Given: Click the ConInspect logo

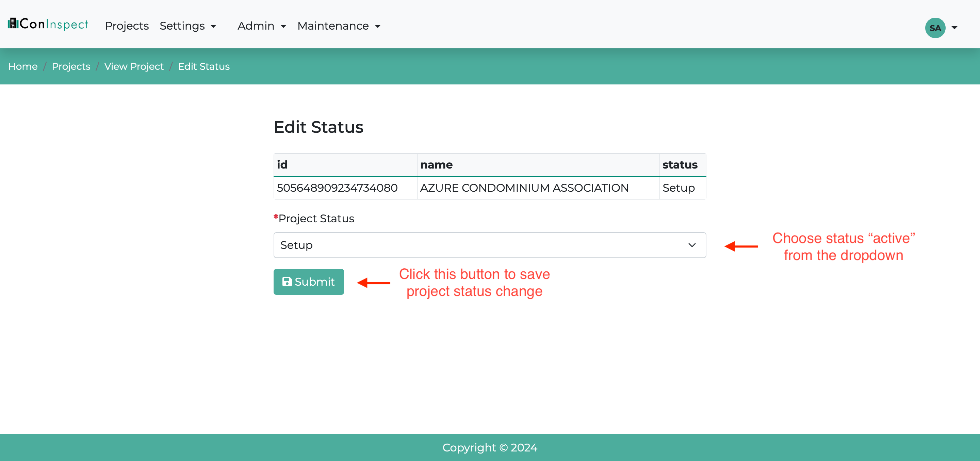Looking at the screenshot, I should tap(48, 24).
